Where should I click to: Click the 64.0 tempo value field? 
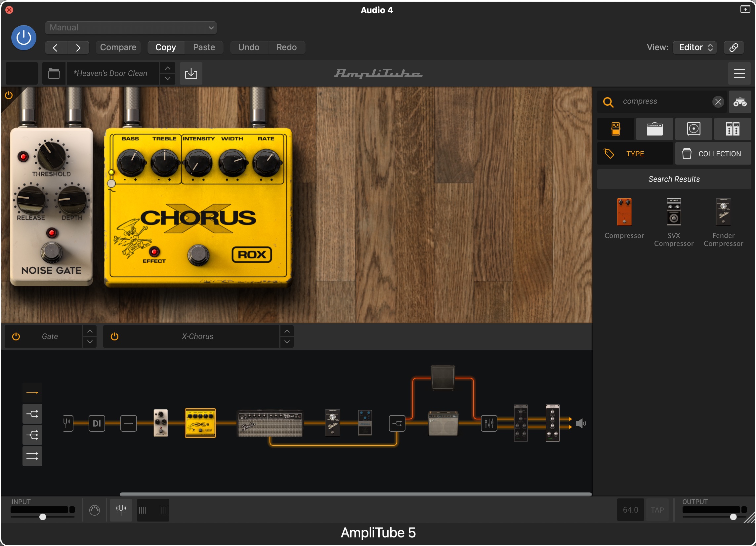coord(630,510)
